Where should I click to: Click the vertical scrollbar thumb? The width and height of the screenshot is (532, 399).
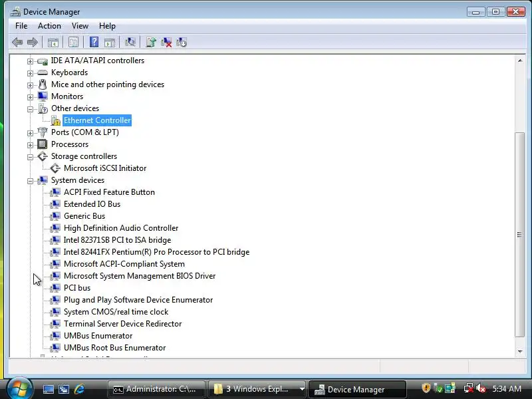pos(519,235)
